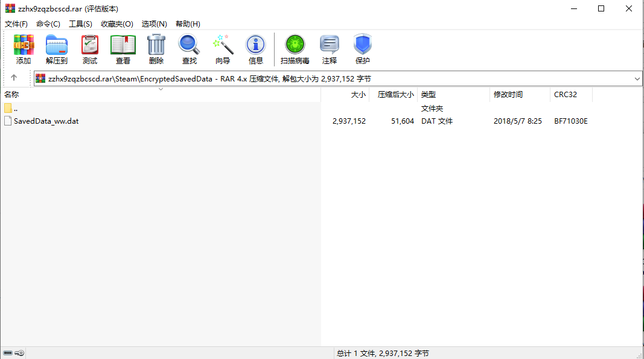Open the 查看 (View) toolbar icon
Viewport: 644px width, 359px height.
pyautogui.click(x=123, y=45)
